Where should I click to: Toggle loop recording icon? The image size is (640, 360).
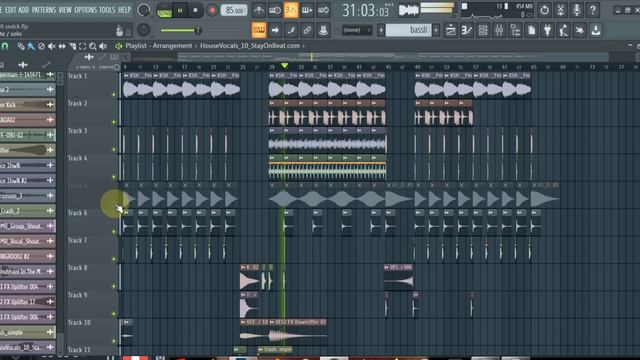[x=323, y=10]
